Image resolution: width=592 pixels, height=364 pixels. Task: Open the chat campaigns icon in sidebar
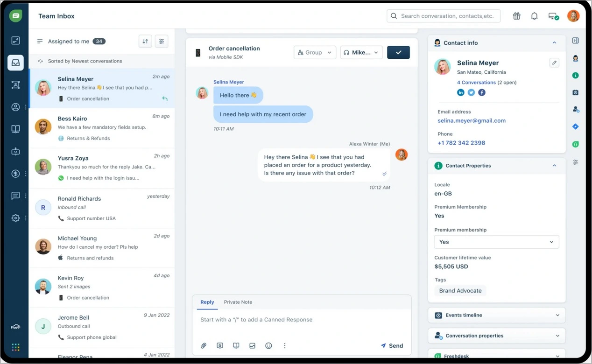(x=15, y=196)
